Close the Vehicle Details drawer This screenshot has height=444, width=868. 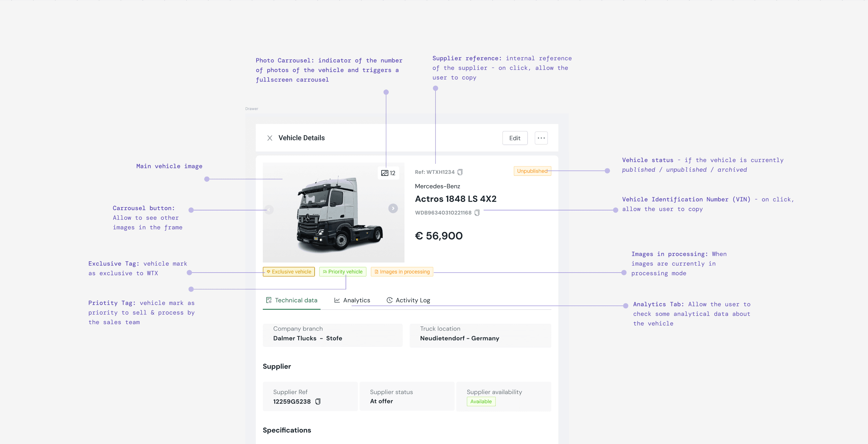[x=270, y=138]
